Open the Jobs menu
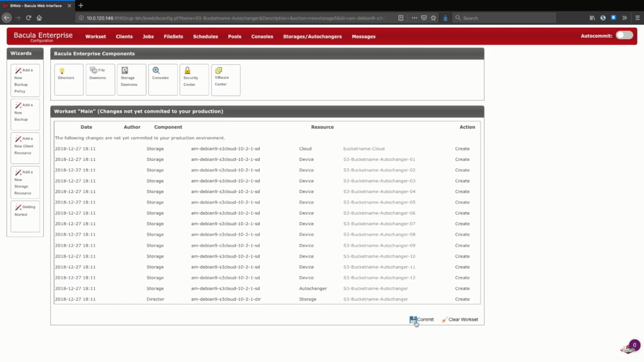The height and width of the screenshot is (362, 644). [148, 37]
